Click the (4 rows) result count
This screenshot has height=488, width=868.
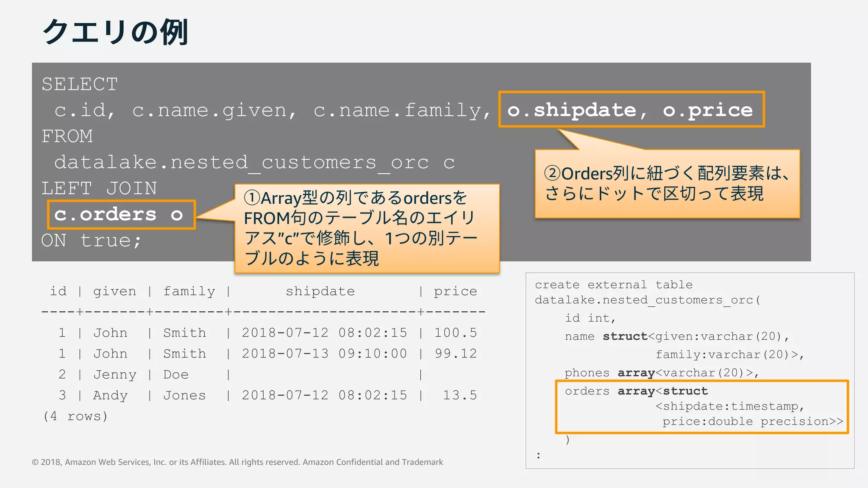click(75, 416)
